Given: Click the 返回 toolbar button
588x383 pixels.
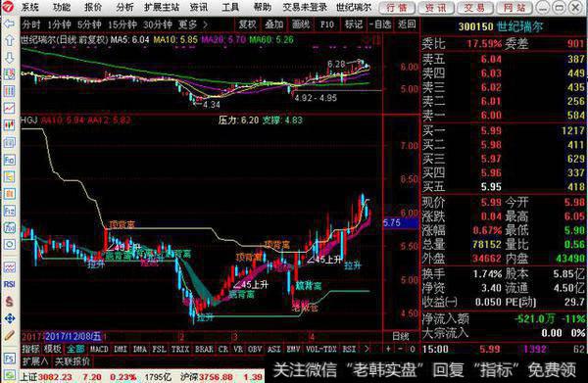Looking at the screenshot, I should (x=407, y=24).
